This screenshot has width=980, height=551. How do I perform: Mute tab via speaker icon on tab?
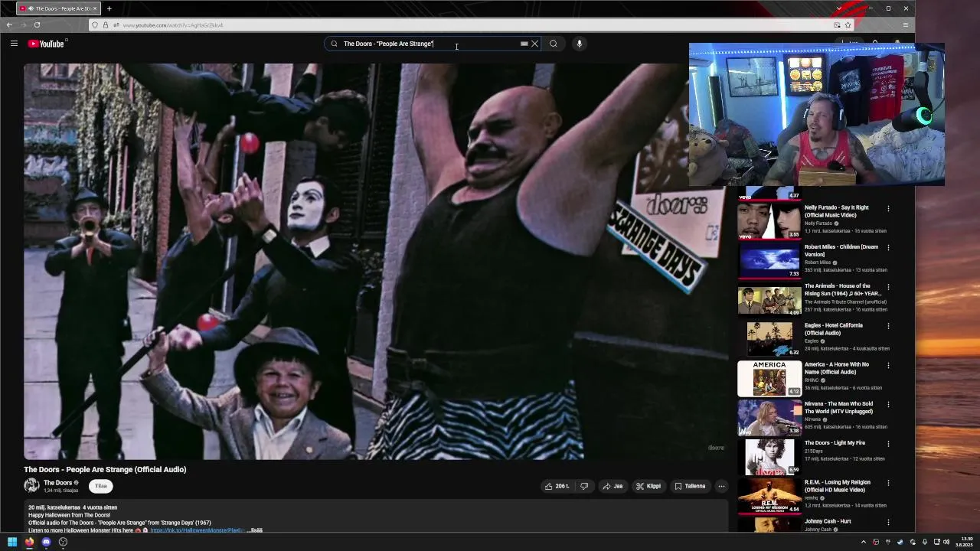click(x=31, y=8)
